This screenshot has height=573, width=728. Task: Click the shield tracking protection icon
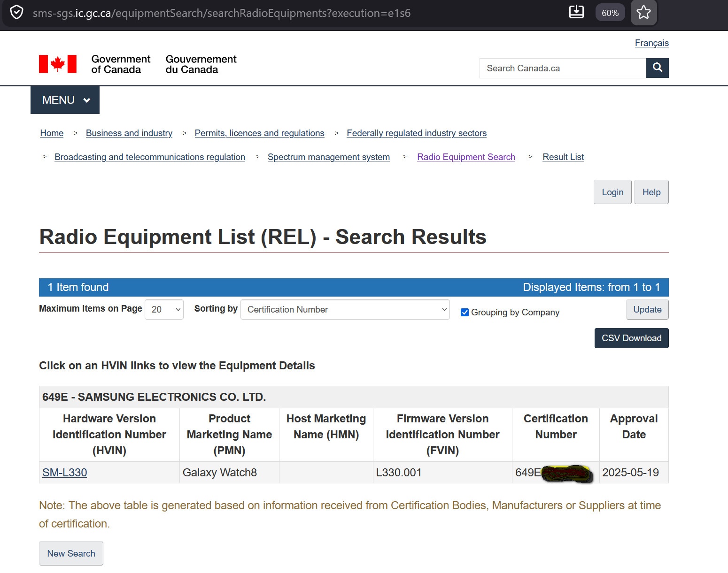(x=16, y=12)
